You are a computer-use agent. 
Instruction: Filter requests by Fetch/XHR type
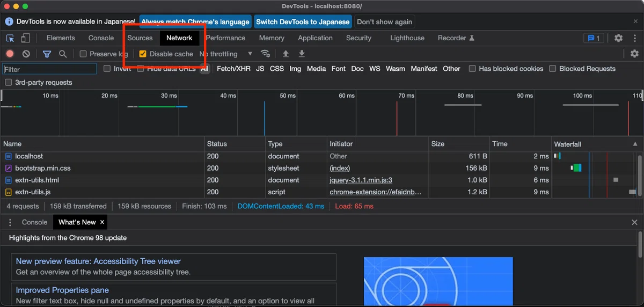[233, 69]
